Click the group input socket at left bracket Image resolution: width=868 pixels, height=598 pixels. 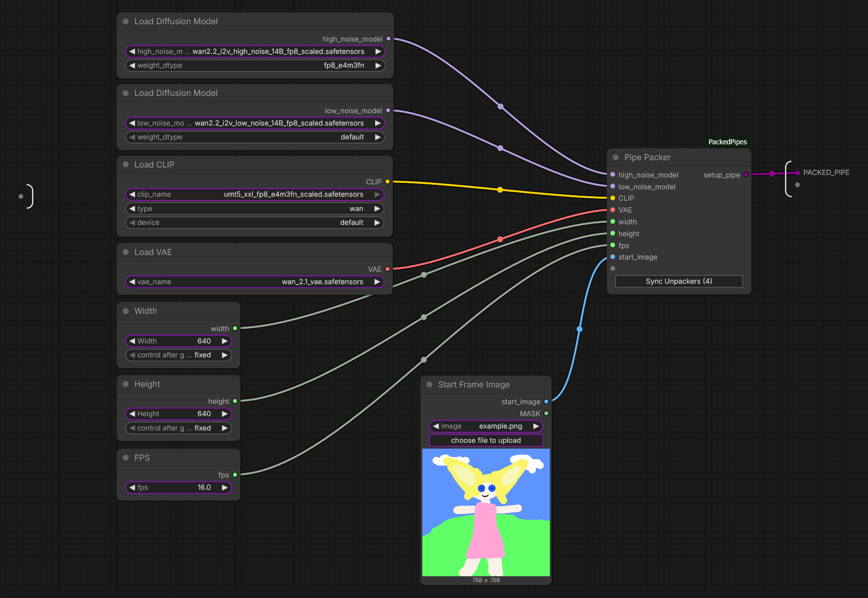pyautogui.click(x=21, y=196)
